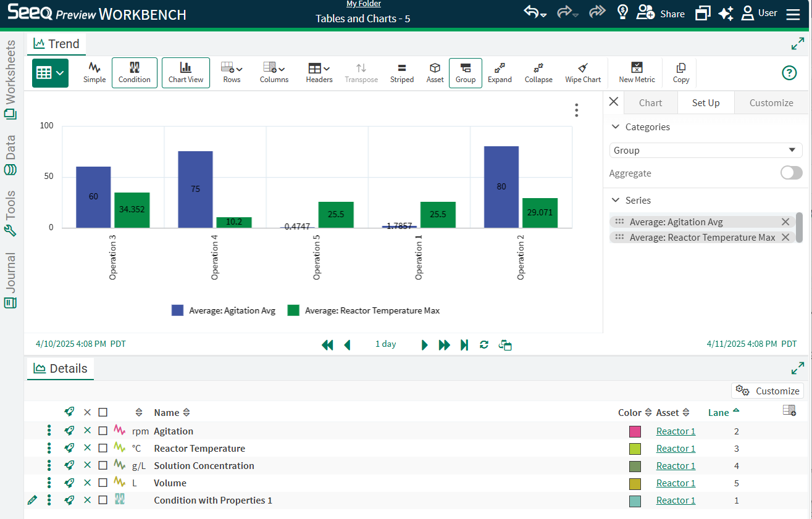Step forward one full display range
The image size is (812, 519).
(444, 344)
